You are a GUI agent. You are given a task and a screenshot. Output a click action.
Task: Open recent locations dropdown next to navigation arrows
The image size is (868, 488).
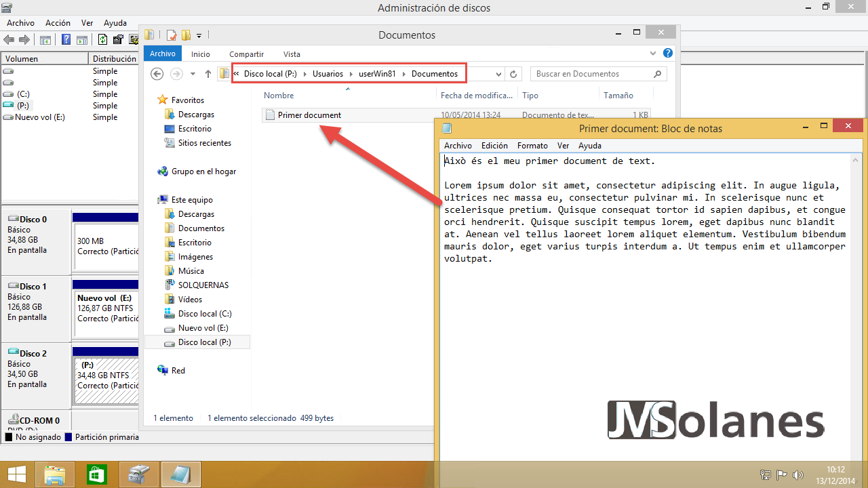[193, 74]
